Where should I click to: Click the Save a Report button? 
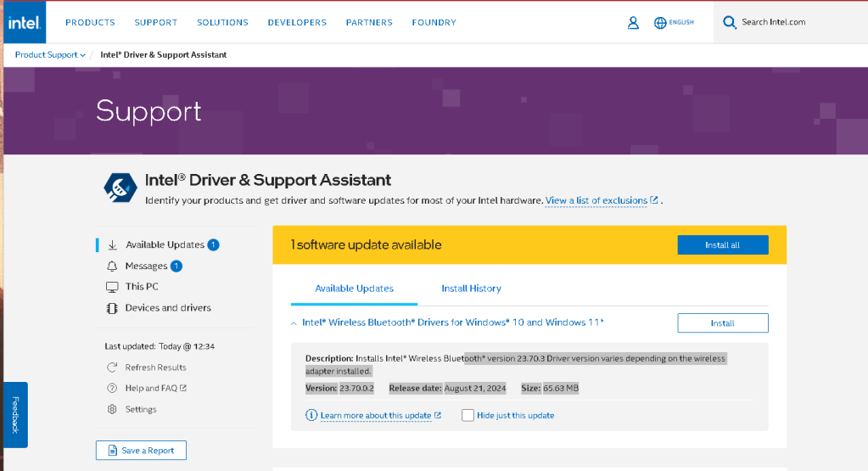pos(141,451)
